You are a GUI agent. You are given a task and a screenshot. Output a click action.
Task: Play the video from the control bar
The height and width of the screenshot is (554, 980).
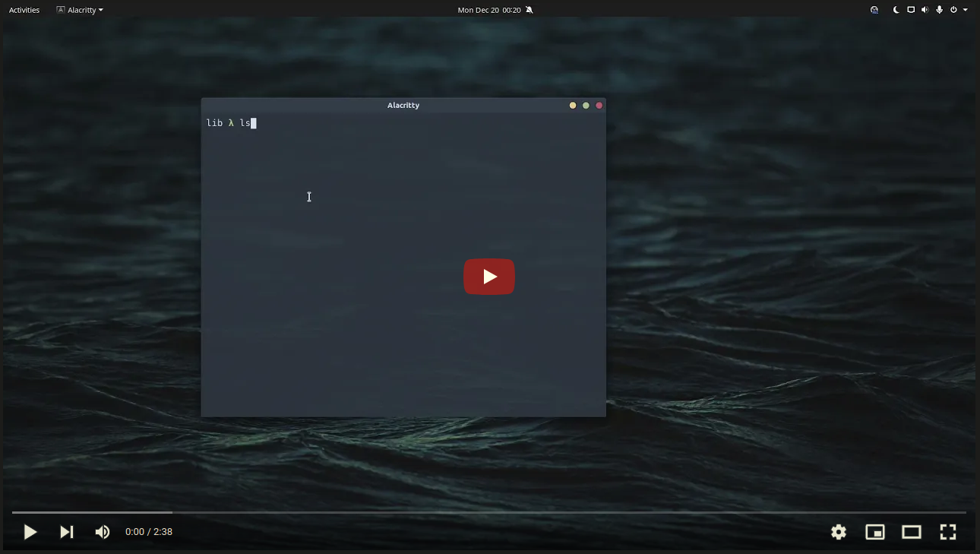pyautogui.click(x=30, y=532)
